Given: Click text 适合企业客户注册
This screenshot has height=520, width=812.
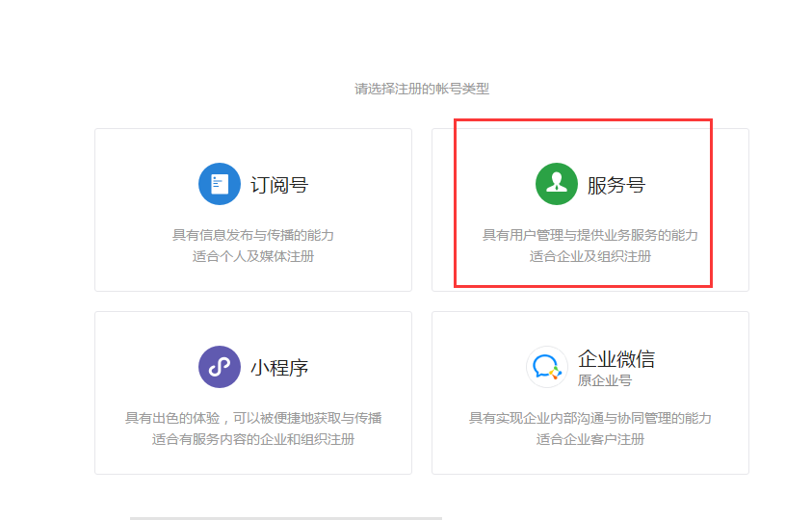Looking at the screenshot, I should pos(590,439).
